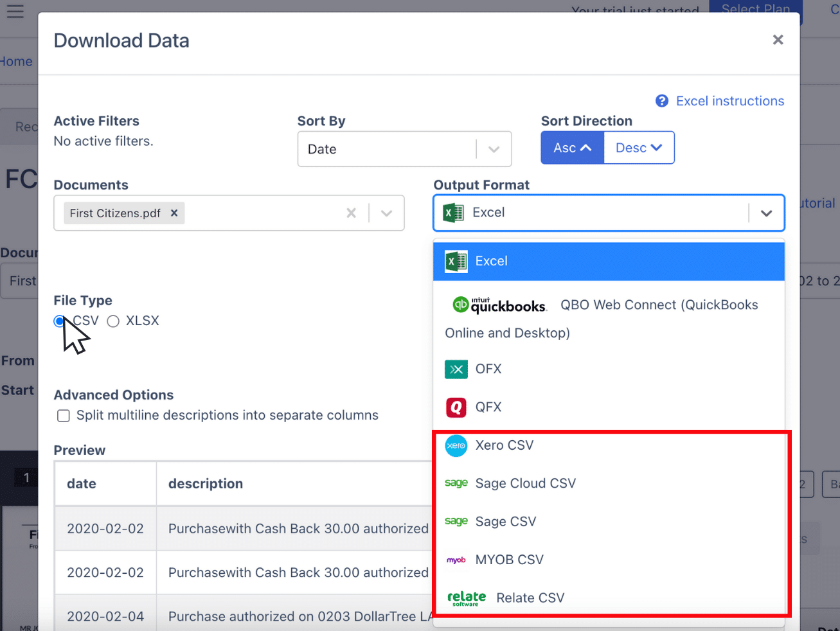The image size is (840, 631).
Task: Enable split multiline descriptions option
Action: tap(64, 416)
